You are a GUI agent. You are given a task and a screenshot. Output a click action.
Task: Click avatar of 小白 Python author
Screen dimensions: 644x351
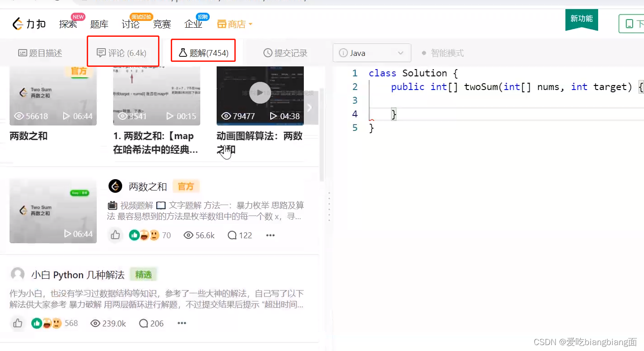(18, 275)
